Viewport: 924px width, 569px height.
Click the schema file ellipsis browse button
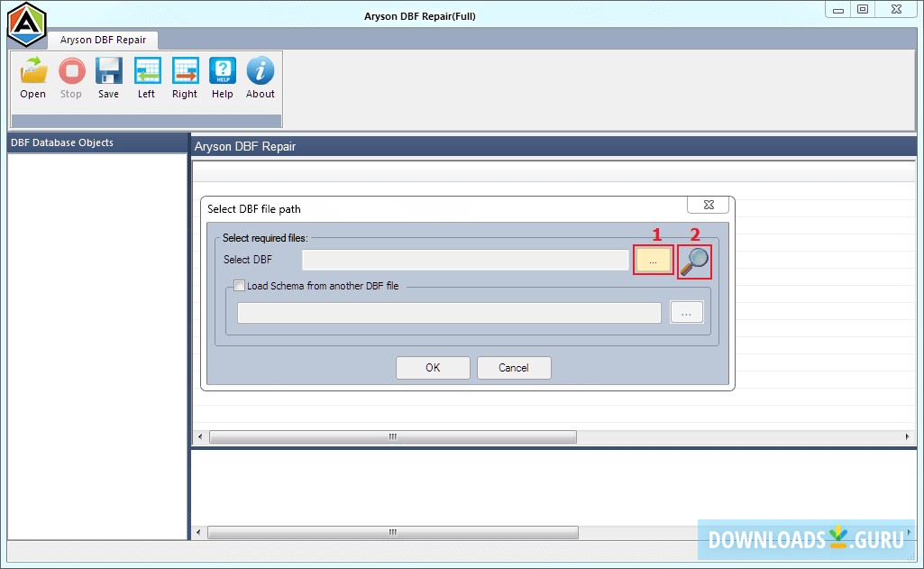pyautogui.click(x=687, y=312)
